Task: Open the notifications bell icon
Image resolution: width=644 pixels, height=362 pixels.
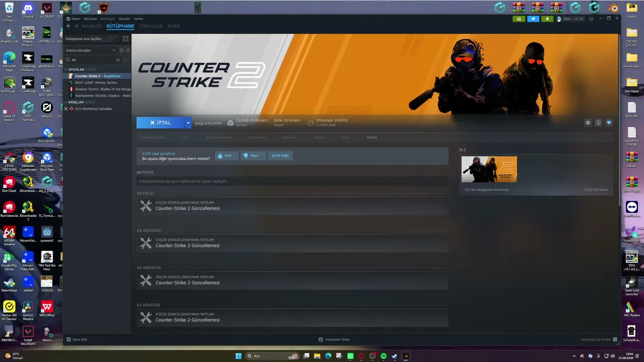Action: point(547,19)
